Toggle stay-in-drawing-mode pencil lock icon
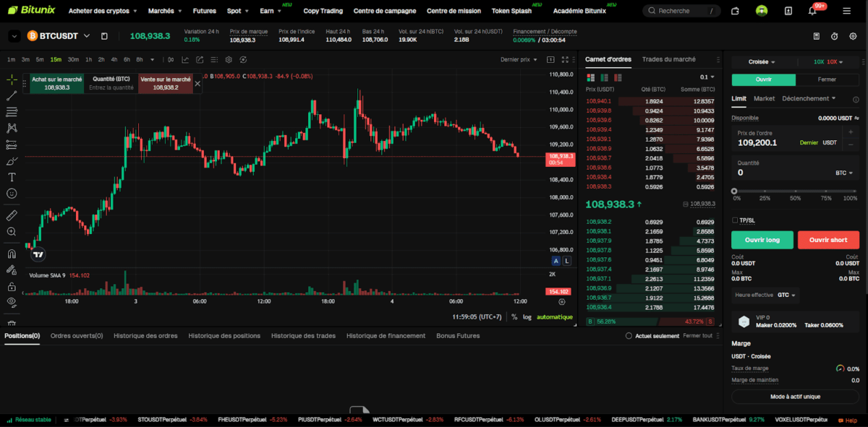868x427 pixels. click(x=12, y=269)
